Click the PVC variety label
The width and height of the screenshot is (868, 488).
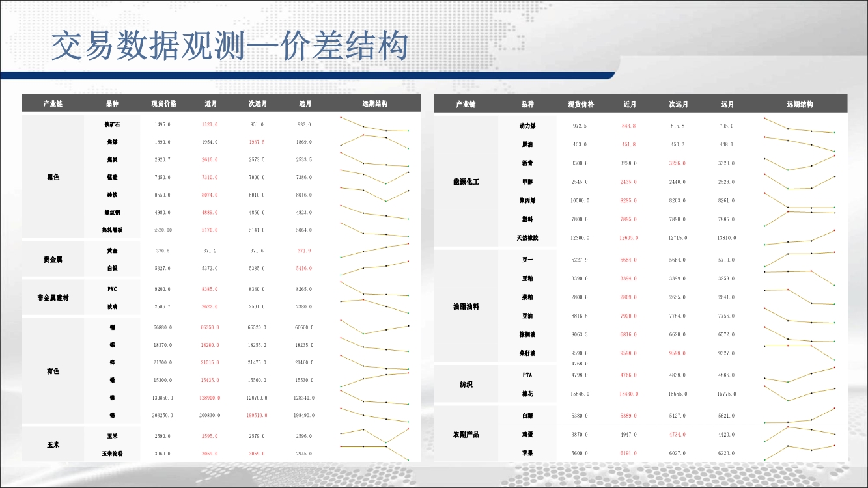tap(112, 288)
